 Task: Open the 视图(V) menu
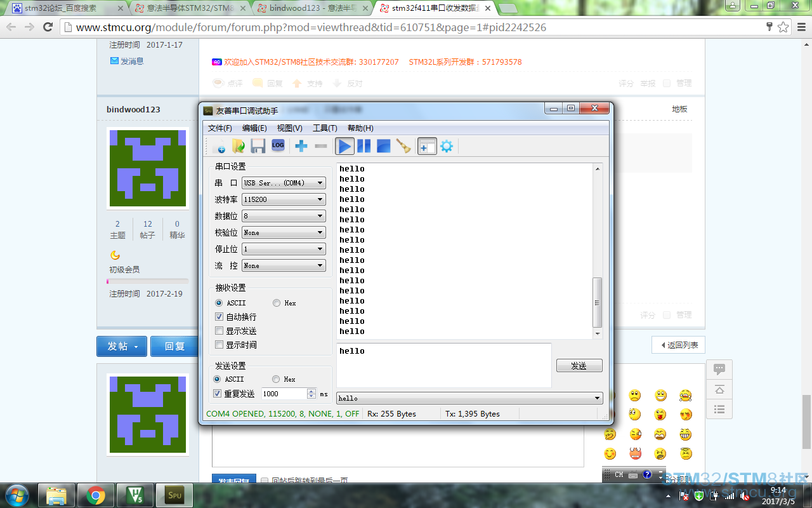(x=289, y=128)
